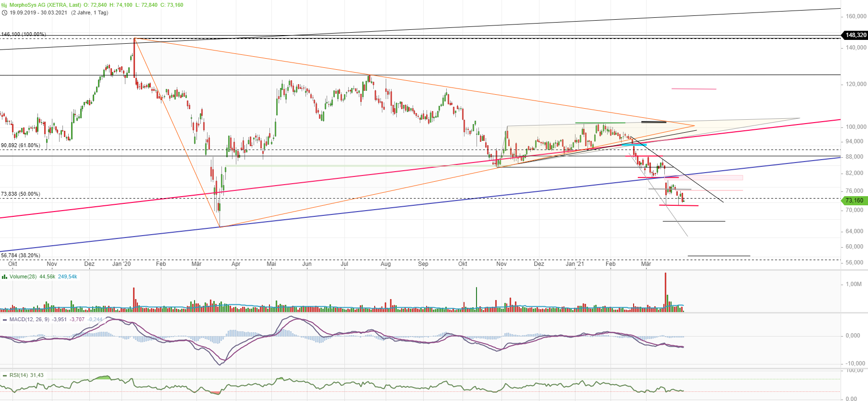Click the -10,000 MACD axis label

tap(855, 363)
